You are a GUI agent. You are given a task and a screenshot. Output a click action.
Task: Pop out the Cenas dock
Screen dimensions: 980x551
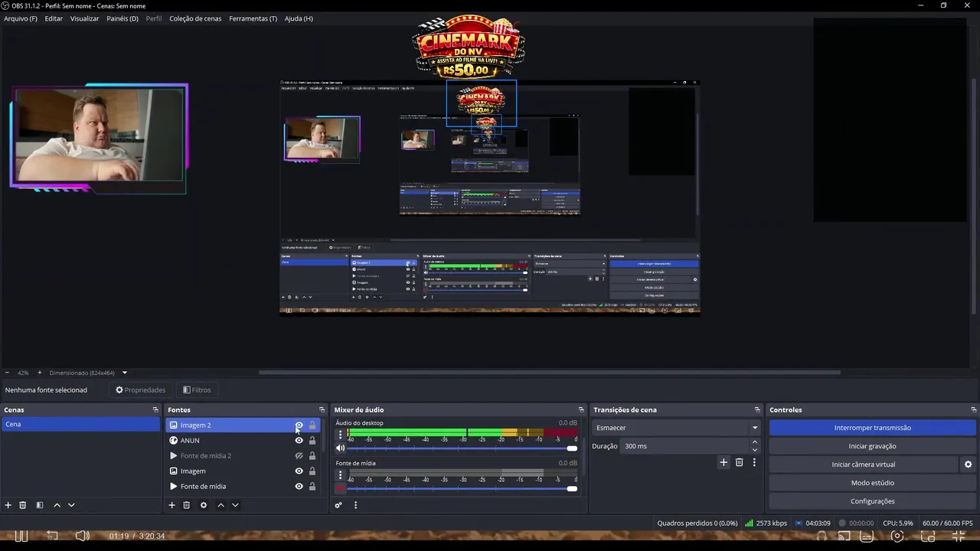155,410
